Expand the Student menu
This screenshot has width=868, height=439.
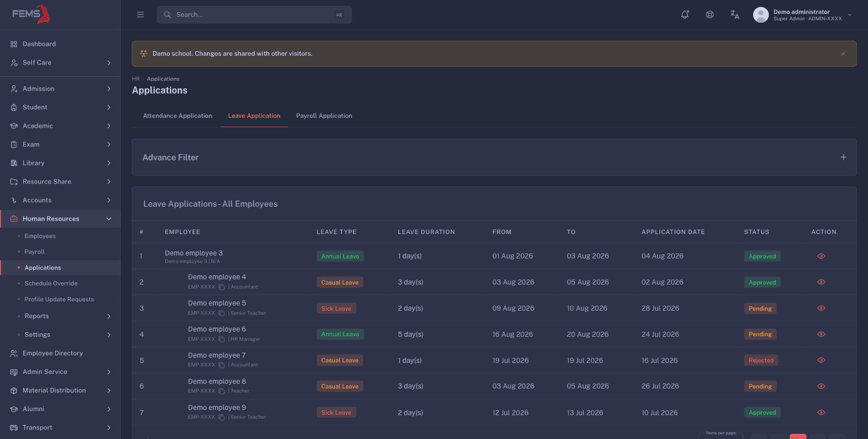[60, 107]
